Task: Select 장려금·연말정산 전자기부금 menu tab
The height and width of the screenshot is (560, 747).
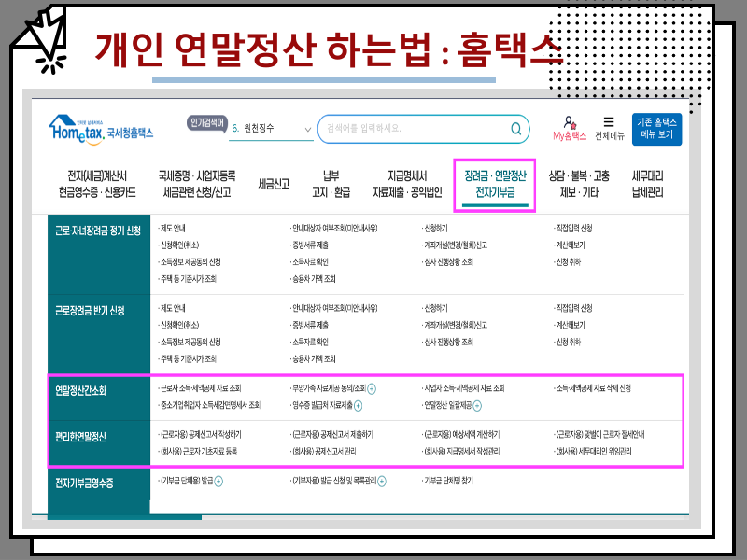Action: 495,185
